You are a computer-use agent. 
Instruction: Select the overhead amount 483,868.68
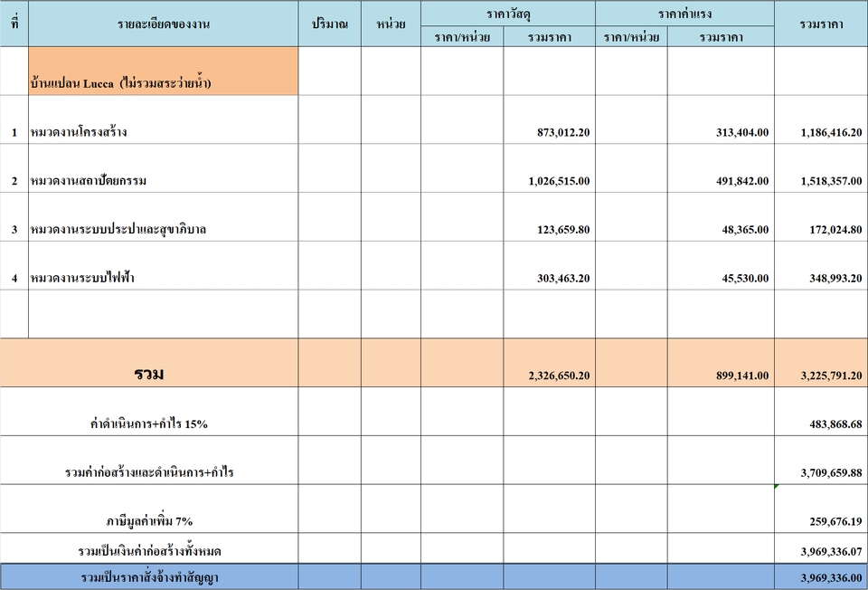pyautogui.click(x=835, y=423)
